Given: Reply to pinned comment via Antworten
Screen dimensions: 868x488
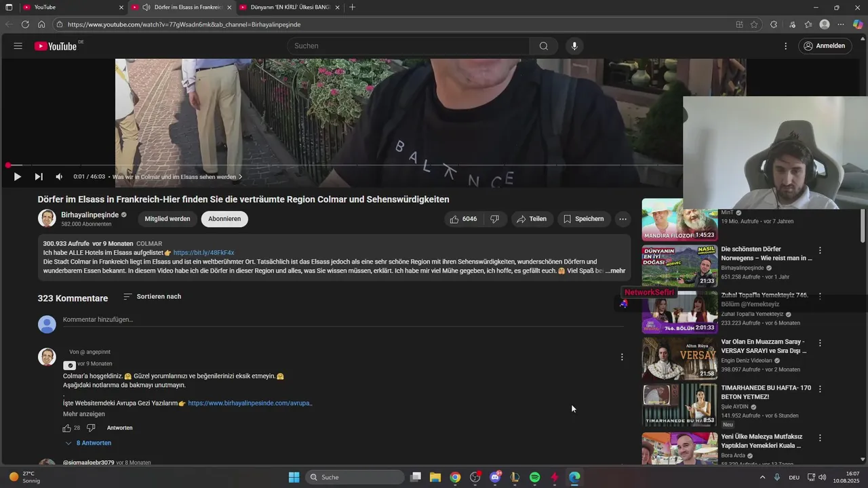Looking at the screenshot, I should (x=119, y=428).
